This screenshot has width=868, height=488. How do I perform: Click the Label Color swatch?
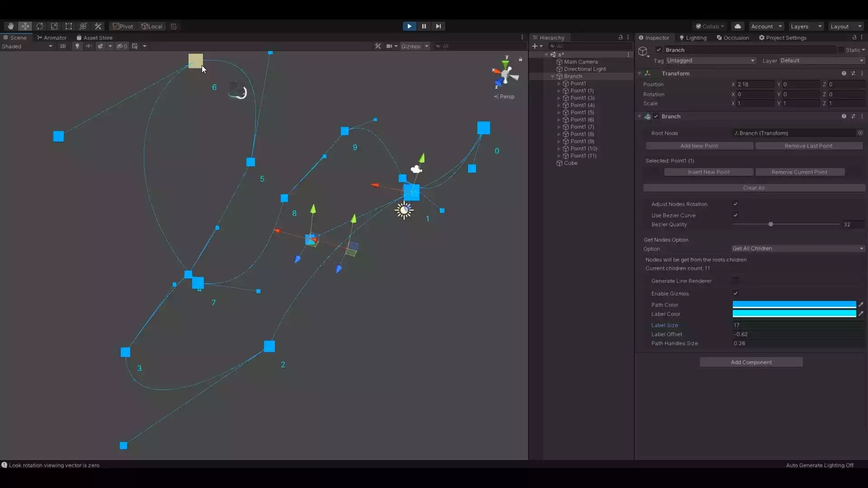pos(794,314)
